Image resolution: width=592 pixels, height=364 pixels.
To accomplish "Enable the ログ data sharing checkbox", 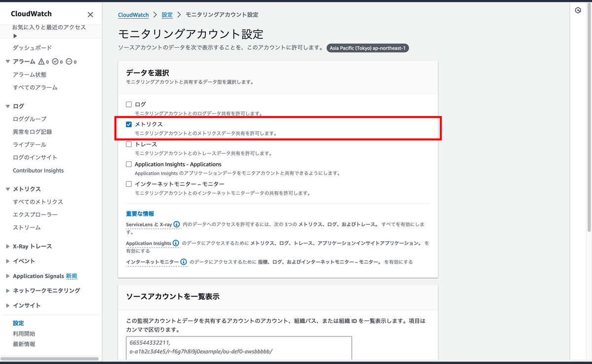I will [x=129, y=104].
